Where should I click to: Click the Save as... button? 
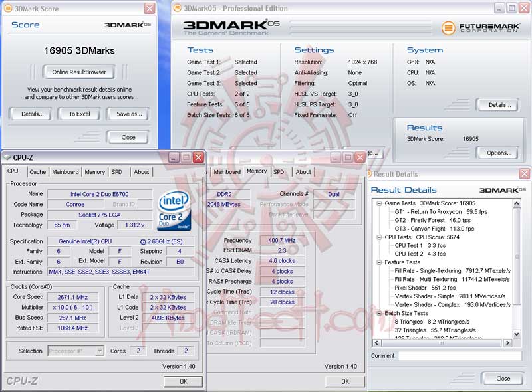point(128,114)
